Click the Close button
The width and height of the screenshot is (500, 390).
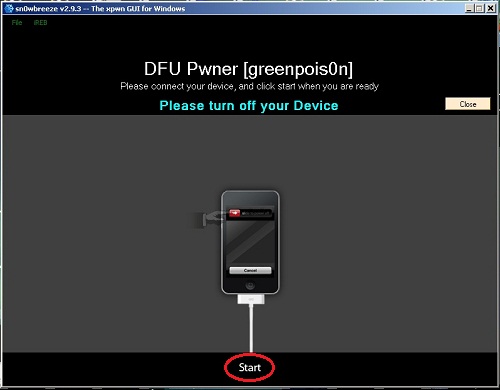click(x=468, y=104)
